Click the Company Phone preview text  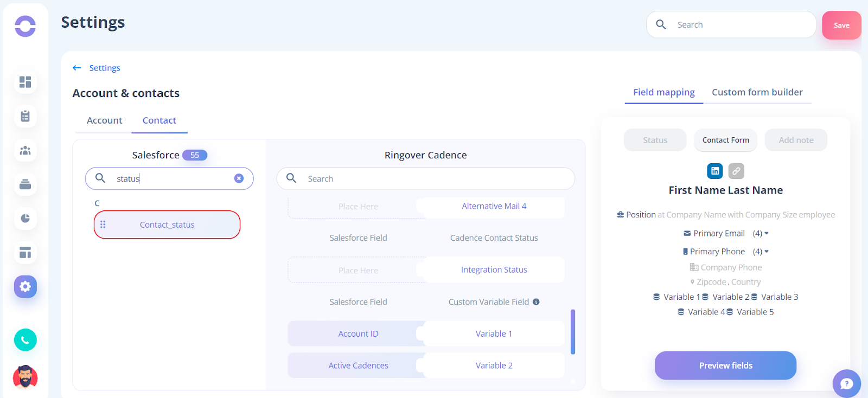pyautogui.click(x=731, y=267)
